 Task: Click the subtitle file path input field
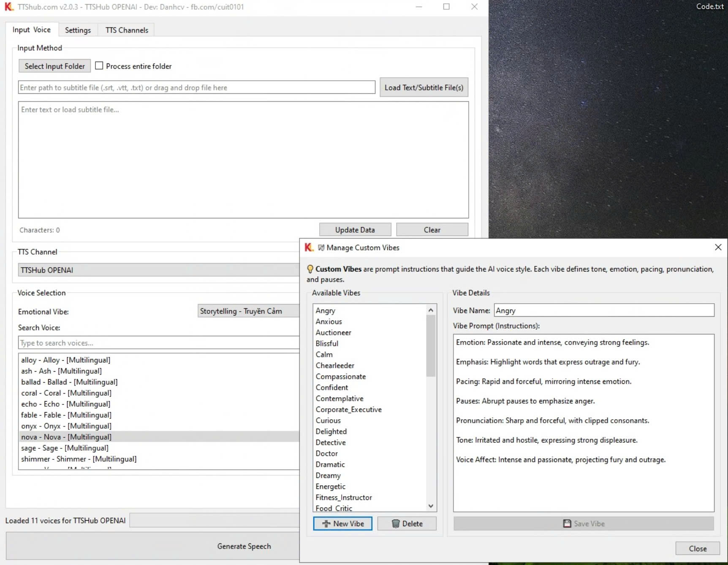click(197, 87)
